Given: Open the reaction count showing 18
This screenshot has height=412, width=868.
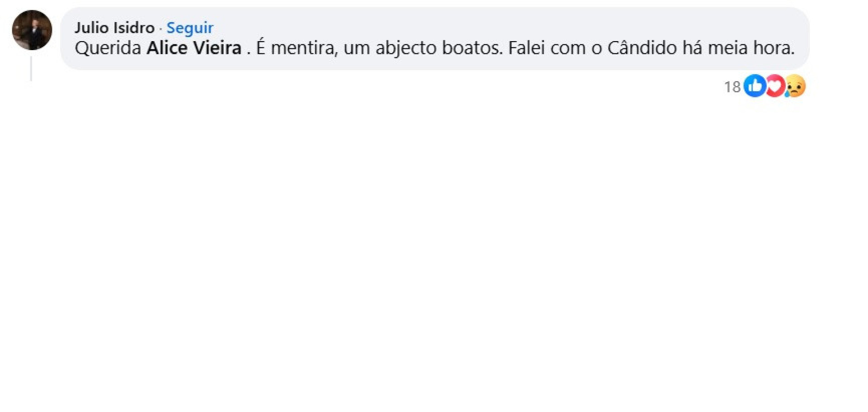Looking at the screenshot, I should (x=733, y=87).
